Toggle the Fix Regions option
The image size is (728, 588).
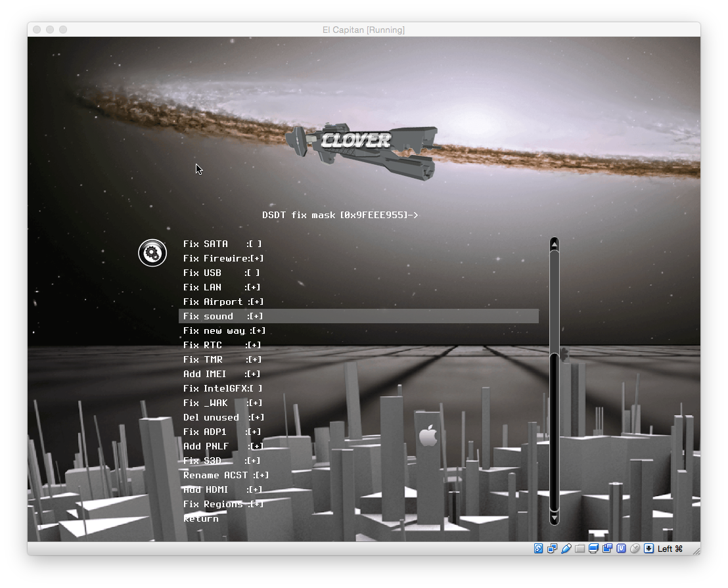coord(359,504)
